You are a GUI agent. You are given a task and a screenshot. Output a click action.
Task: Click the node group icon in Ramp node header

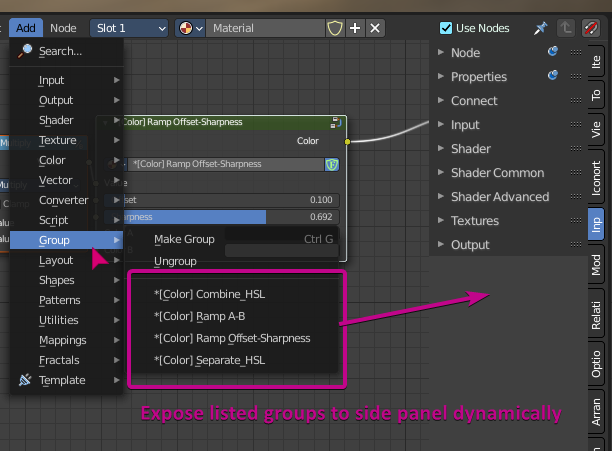point(336,122)
